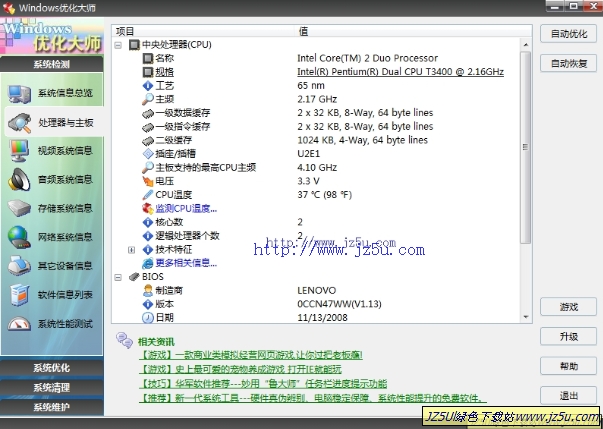This screenshot has height=429, width=603.
Task: Click the info icon beside 工艺
Action: point(148,86)
